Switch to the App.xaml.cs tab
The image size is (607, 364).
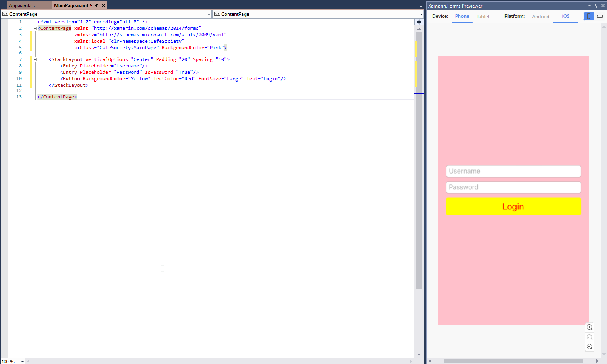click(22, 6)
